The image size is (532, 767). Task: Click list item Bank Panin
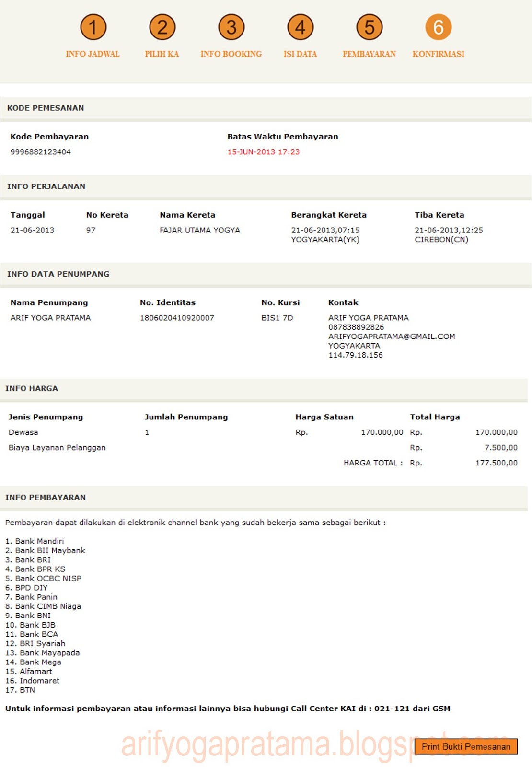point(36,597)
